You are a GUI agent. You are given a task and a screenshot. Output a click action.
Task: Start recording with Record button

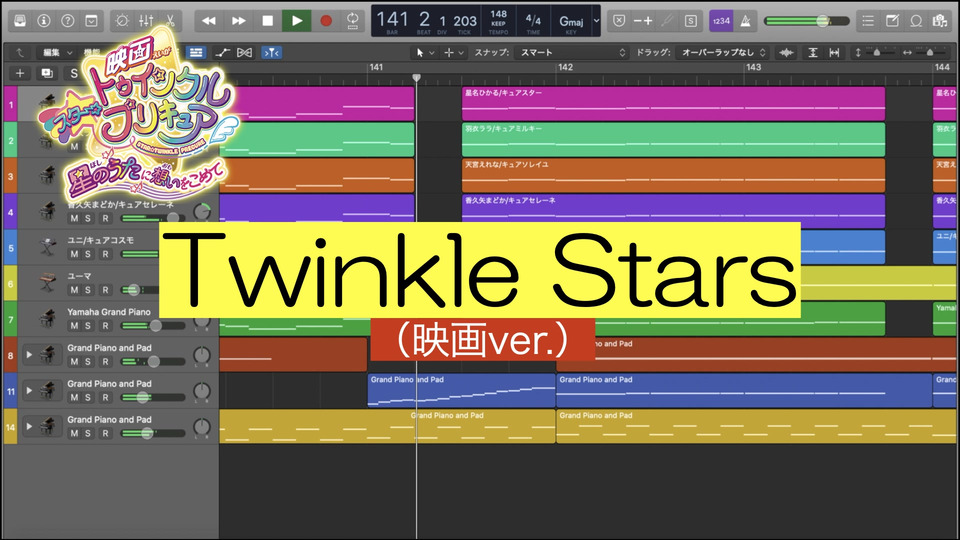point(326,21)
